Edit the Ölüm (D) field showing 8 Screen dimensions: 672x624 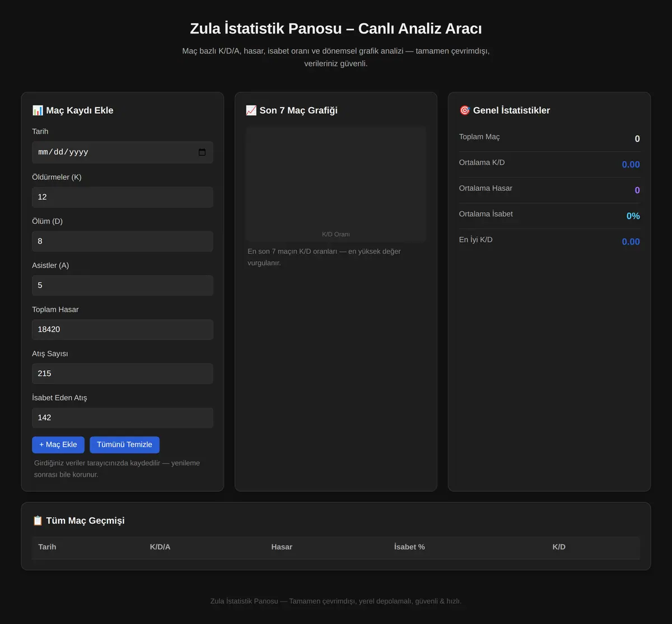click(x=123, y=241)
